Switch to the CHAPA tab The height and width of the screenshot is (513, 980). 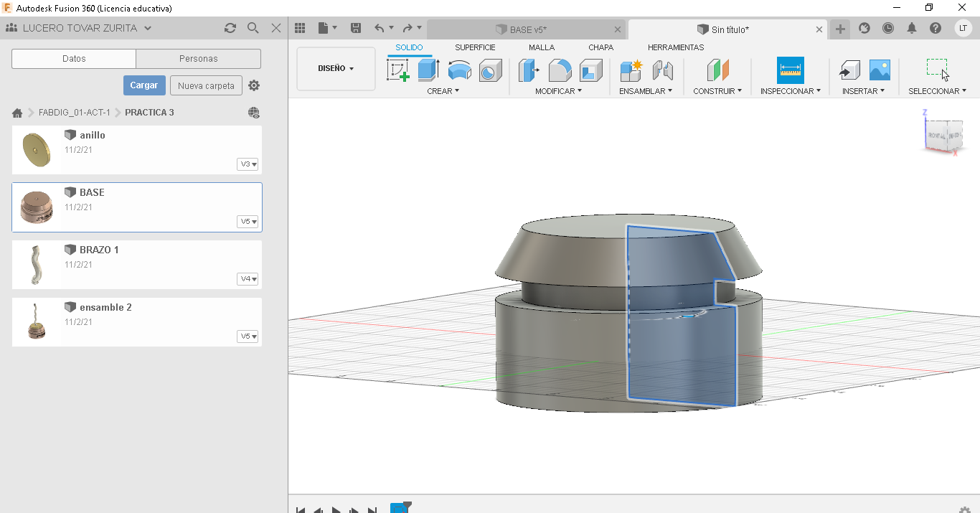click(601, 47)
